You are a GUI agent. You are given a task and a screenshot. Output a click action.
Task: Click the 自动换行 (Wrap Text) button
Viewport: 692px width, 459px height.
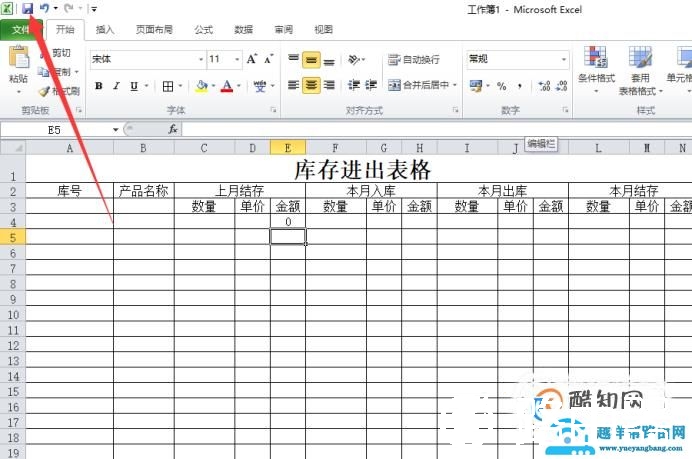point(414,60)
